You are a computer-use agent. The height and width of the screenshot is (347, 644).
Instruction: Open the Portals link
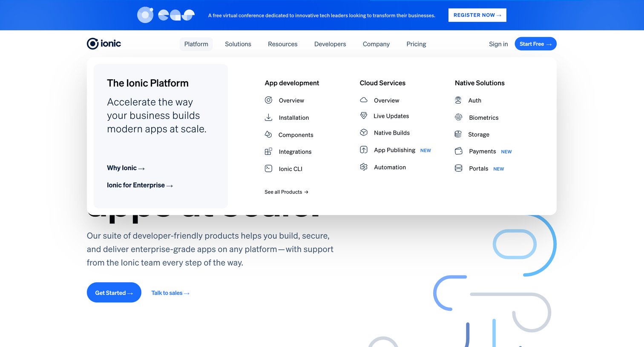click(479, 169)
